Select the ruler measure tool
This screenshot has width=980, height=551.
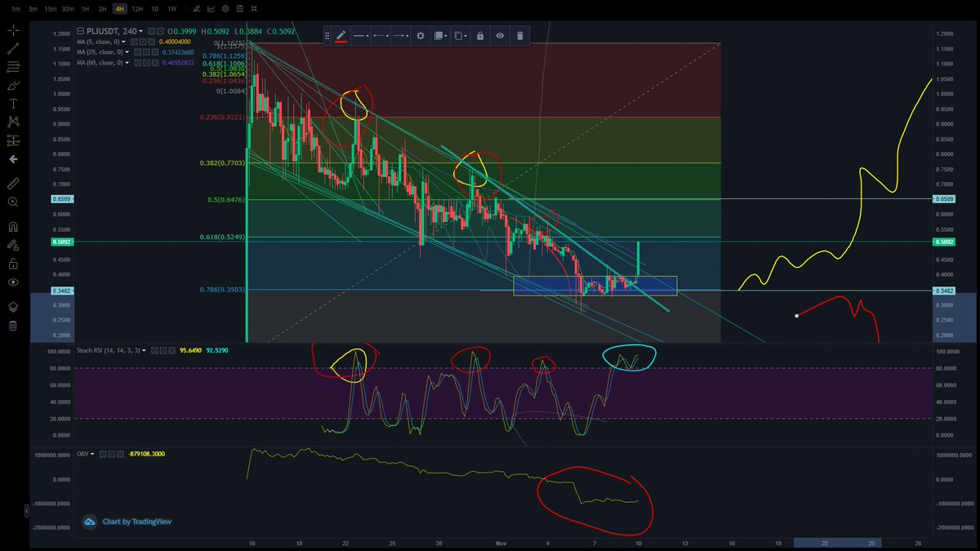coord(13,183)
